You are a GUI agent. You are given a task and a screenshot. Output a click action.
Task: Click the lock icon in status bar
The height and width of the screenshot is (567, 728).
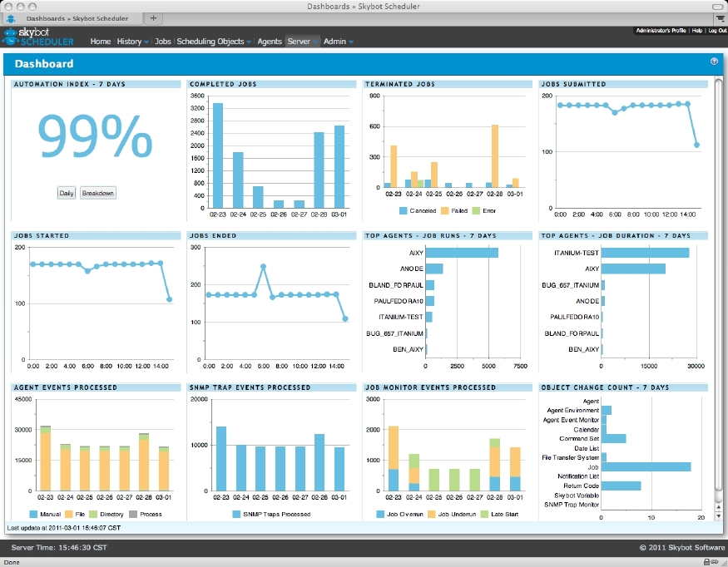[707, 562]
